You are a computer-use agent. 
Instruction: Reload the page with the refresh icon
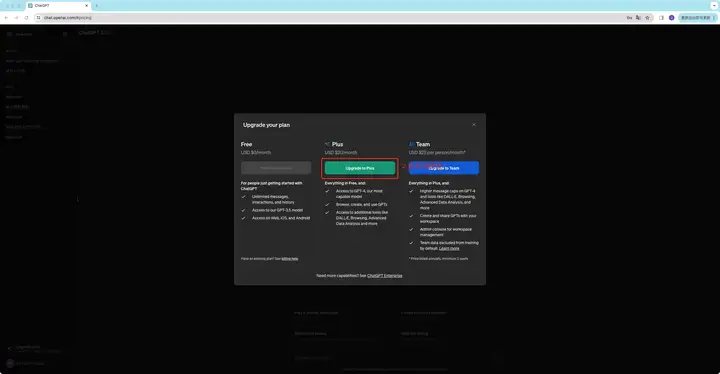pos(26,18)
